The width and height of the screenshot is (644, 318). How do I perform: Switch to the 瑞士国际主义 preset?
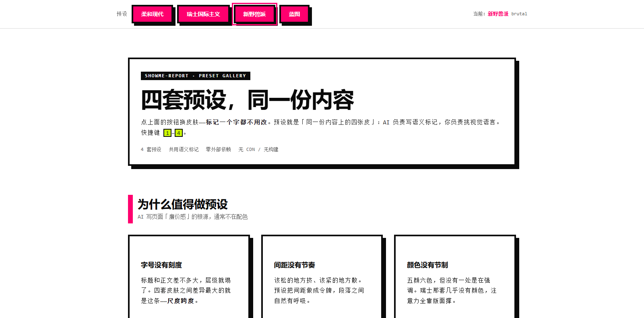(x=203, y=14)
